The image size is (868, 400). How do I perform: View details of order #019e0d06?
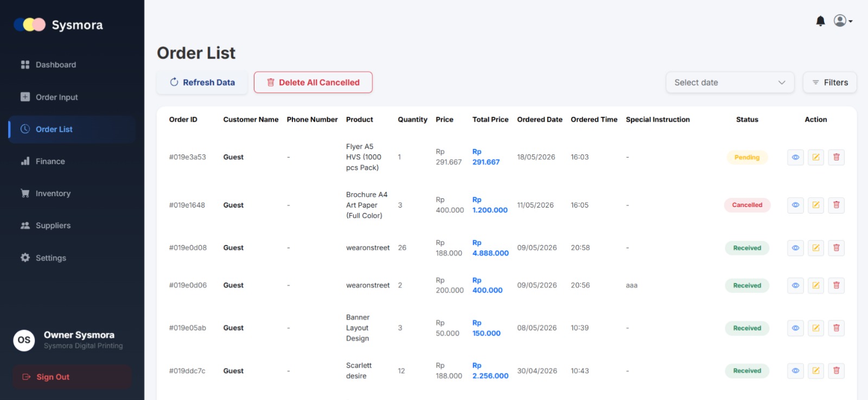795,285
